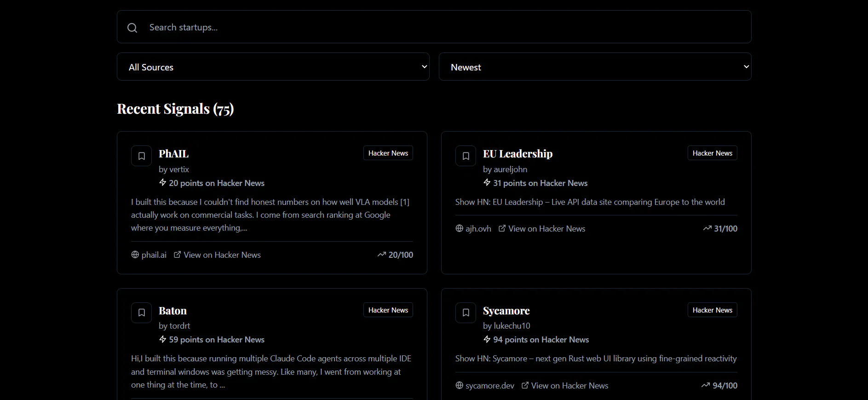Click the Baton description about Claude Code agents

tap(271, 371)
